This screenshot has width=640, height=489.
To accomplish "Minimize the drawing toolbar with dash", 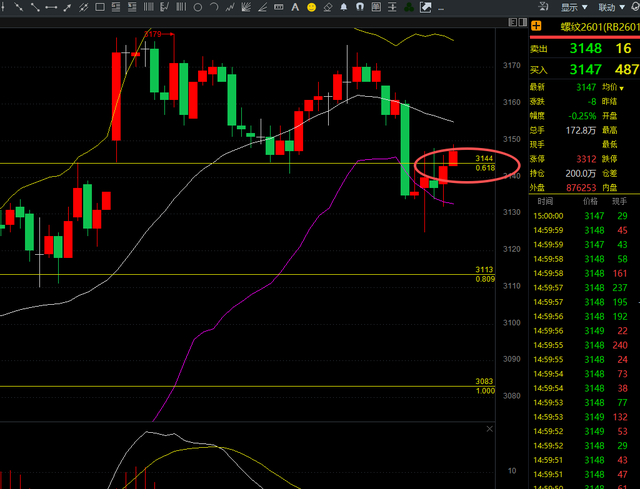I will 441,9.
